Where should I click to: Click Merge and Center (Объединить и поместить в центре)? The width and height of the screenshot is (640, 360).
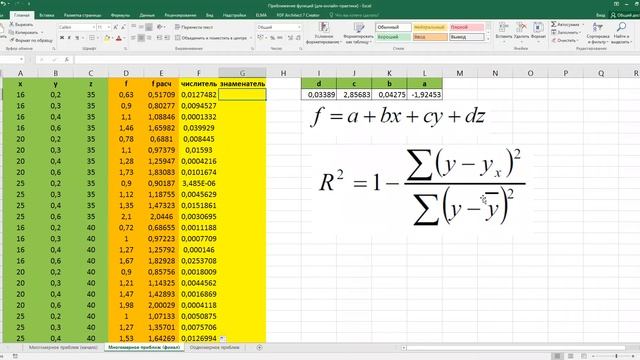click(211, 38)
